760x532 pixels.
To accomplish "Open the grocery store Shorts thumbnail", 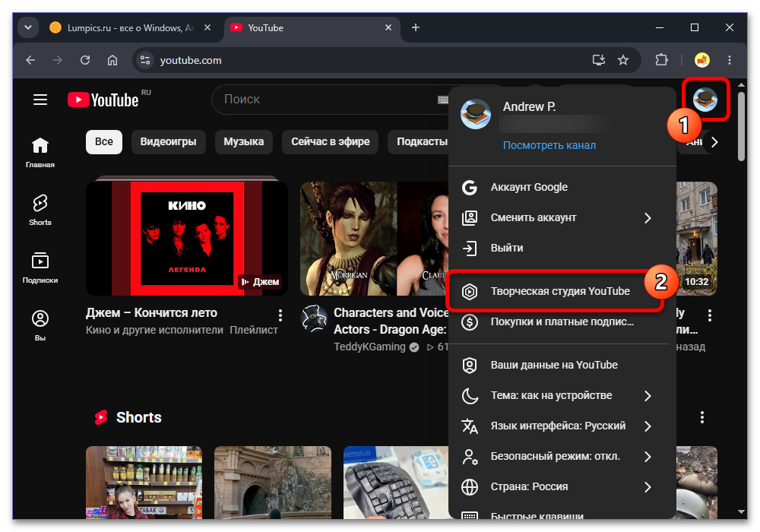I will (x=144, y=483).
